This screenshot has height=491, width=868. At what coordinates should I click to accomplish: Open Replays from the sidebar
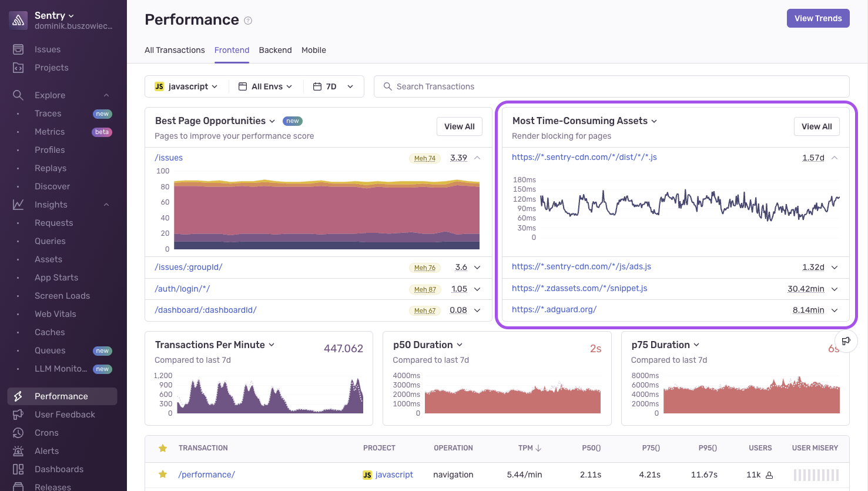click(51, 168)
